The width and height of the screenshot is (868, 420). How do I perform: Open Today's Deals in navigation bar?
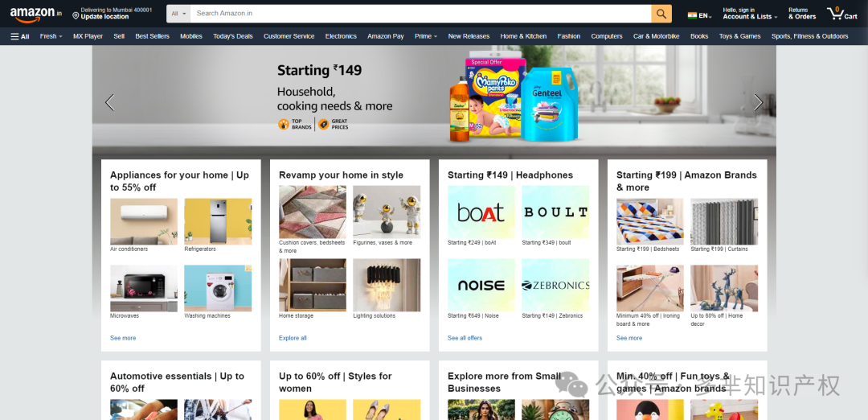tap(233, 36)
